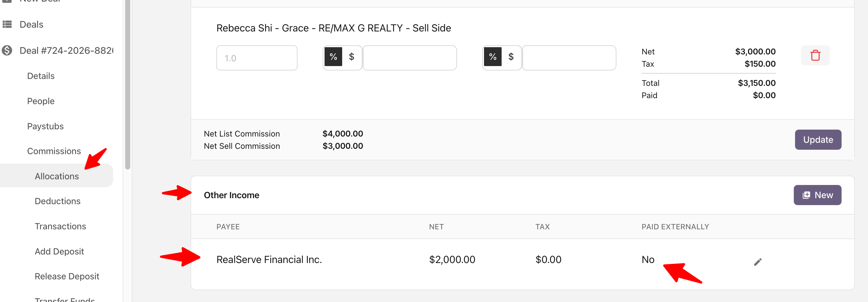This screenshot has width=868, height=302.
Task: Select percent mode for the first amount field
Action: tap(333, 57)
